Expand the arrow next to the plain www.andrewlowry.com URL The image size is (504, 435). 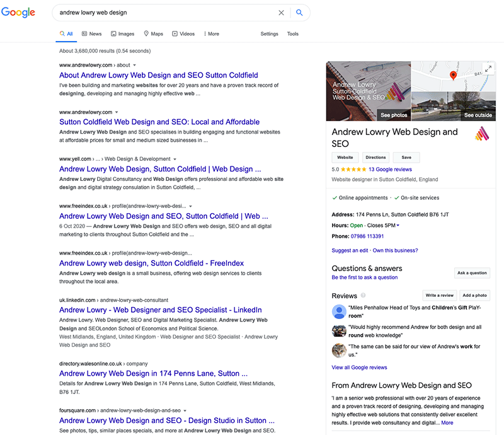coord(117,112)
